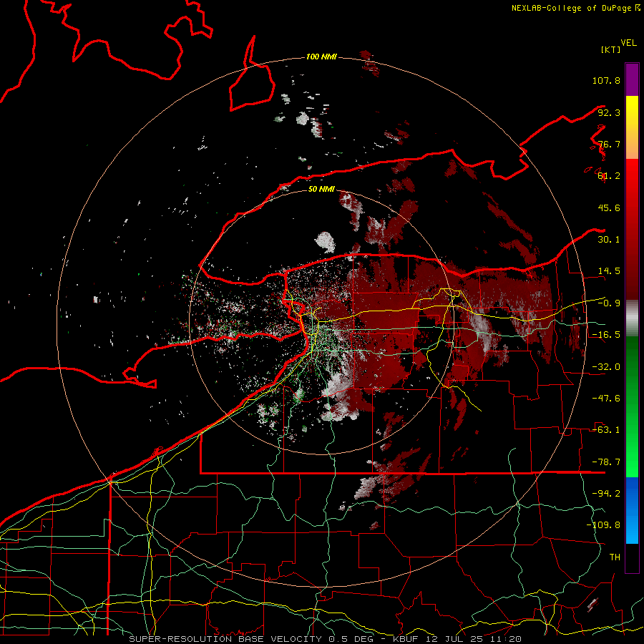Click the 14.5 legend value
The height and width of the screenshot is (644, 644).
pos(609,271)
